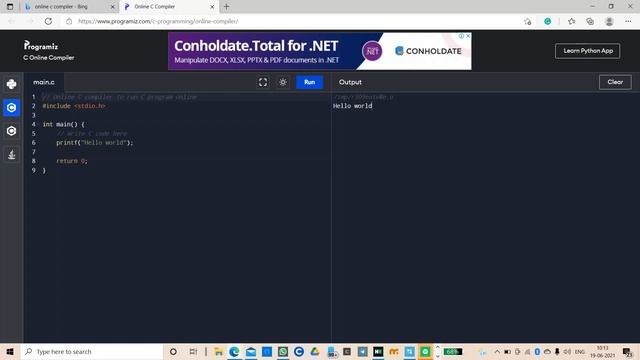Open the Java compiler sidebar icon

coord(11,155)
